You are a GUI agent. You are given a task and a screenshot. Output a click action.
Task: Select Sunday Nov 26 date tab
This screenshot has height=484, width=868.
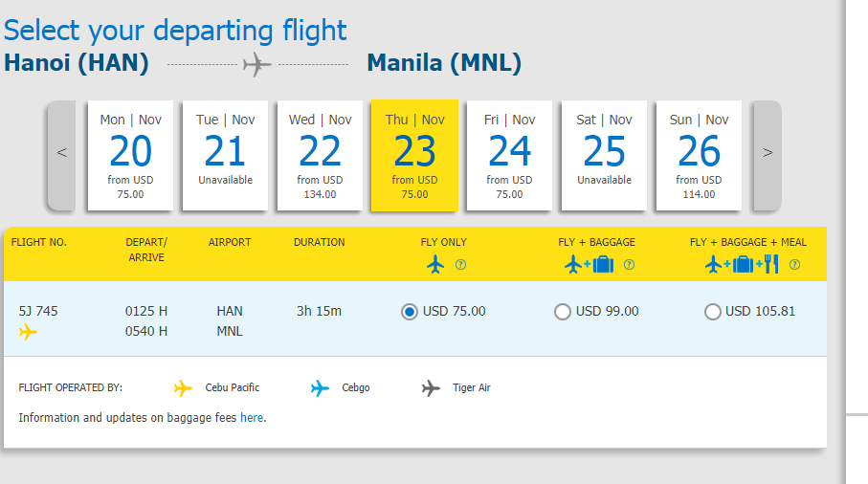pyautogui.click(x=699, y=154)
